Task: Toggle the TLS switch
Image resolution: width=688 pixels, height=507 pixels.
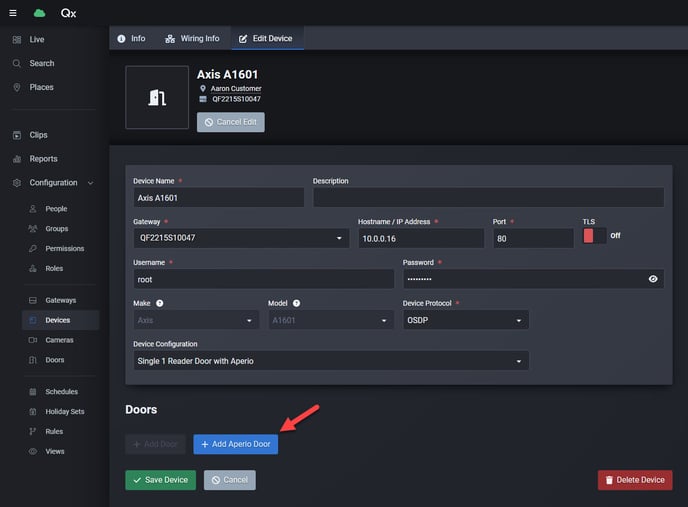Action: [595, 236]
